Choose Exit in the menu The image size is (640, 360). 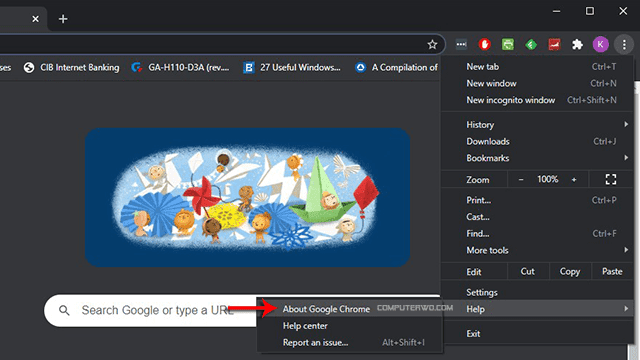537,333
